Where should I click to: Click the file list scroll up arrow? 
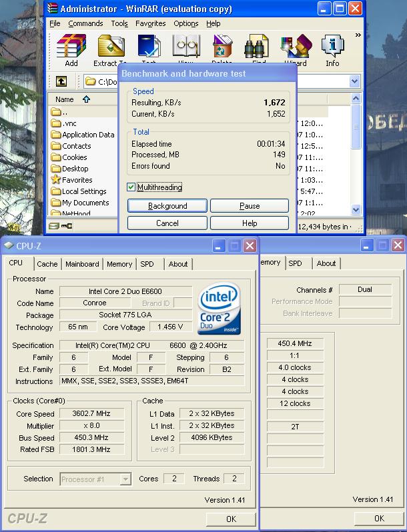pyautogui.click(x=356, y=99)
